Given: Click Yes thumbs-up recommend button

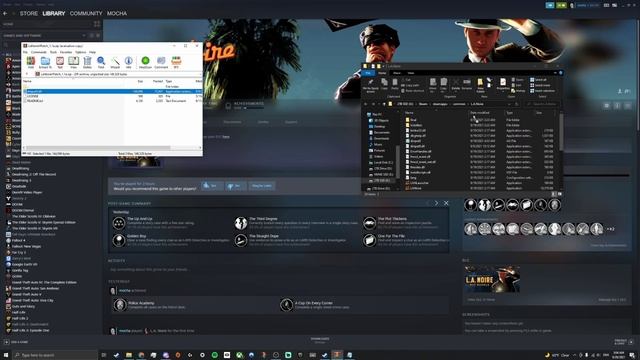Looking at the screenshot, I should (212, 186).
